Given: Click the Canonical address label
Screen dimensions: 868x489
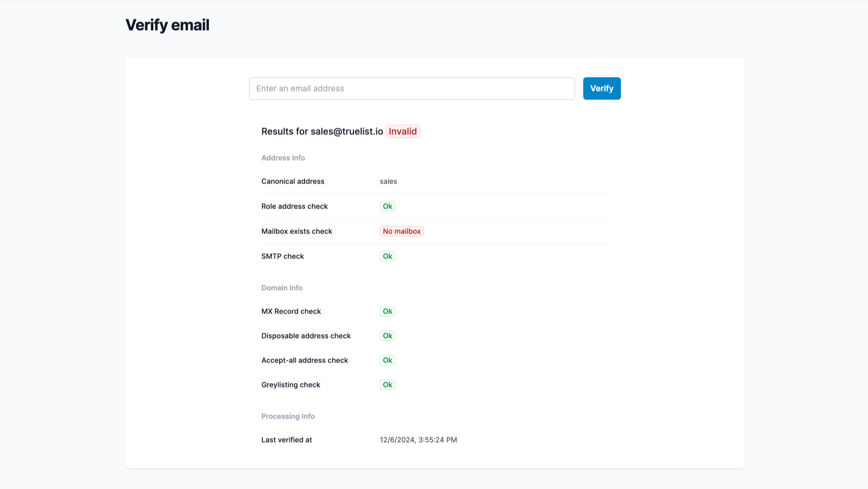Looking at the screenshot, I should (x=293, y=182).
